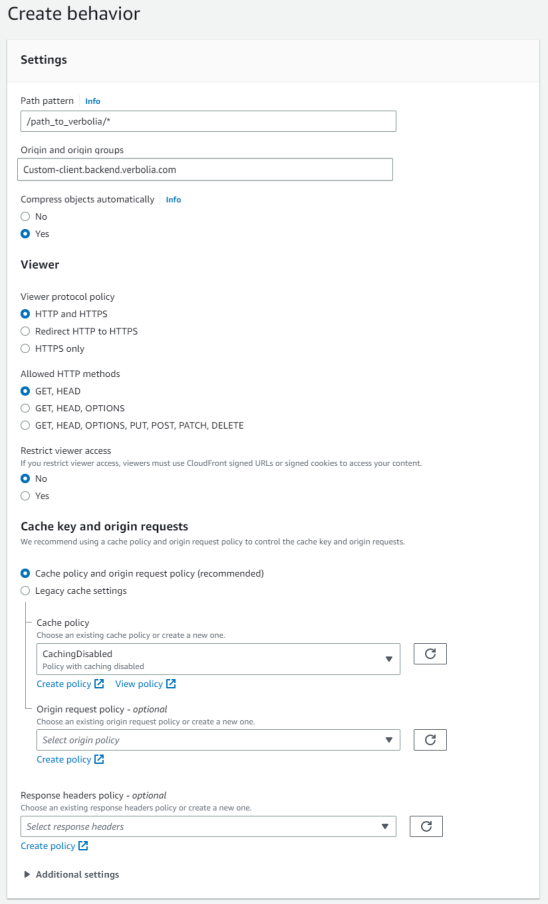Image resolution: width=548 pixels, height=904 pixels.
Task: Click refresh icon beside Response headers policy
Action: 426,826
